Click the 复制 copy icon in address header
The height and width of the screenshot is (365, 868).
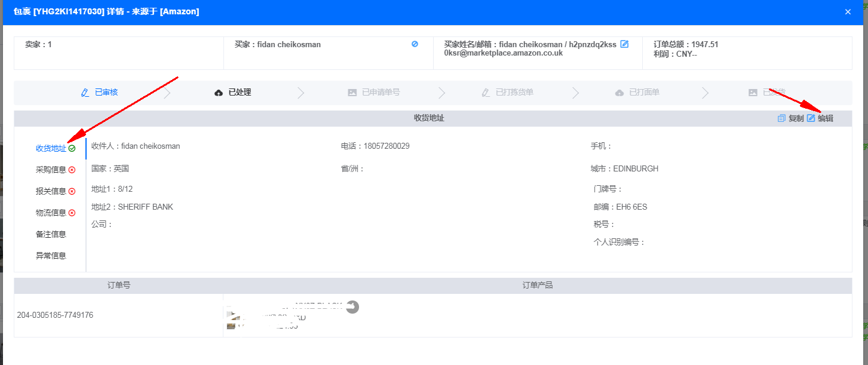781,118
